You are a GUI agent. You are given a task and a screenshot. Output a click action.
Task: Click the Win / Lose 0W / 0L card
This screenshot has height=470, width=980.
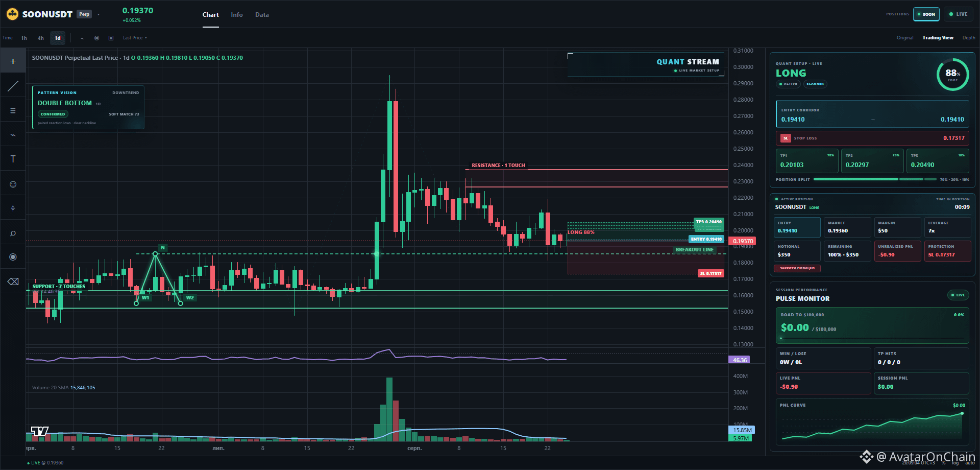tap(823, 358)
